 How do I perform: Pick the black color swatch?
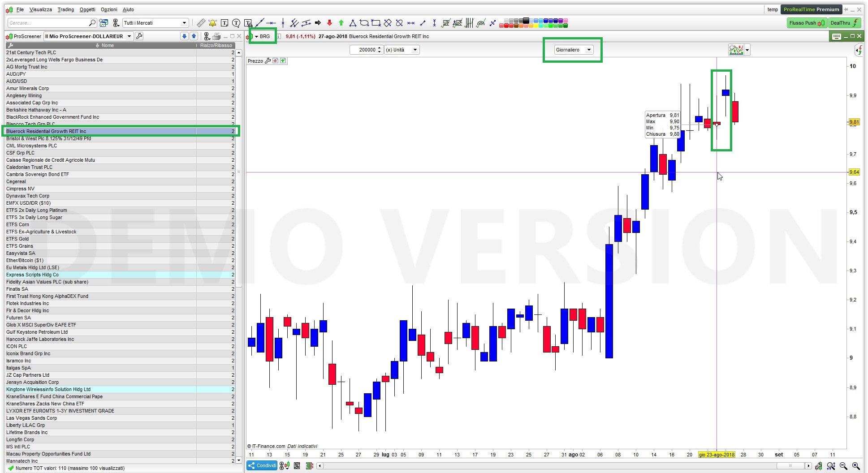(x=526, y=20)
